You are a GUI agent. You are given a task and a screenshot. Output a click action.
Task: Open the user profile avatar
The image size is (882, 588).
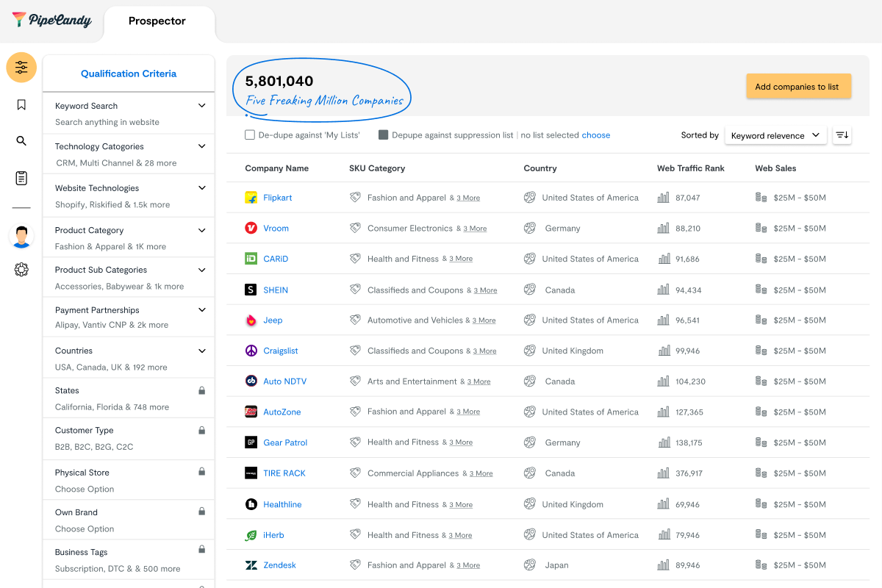tap(21, 237)
